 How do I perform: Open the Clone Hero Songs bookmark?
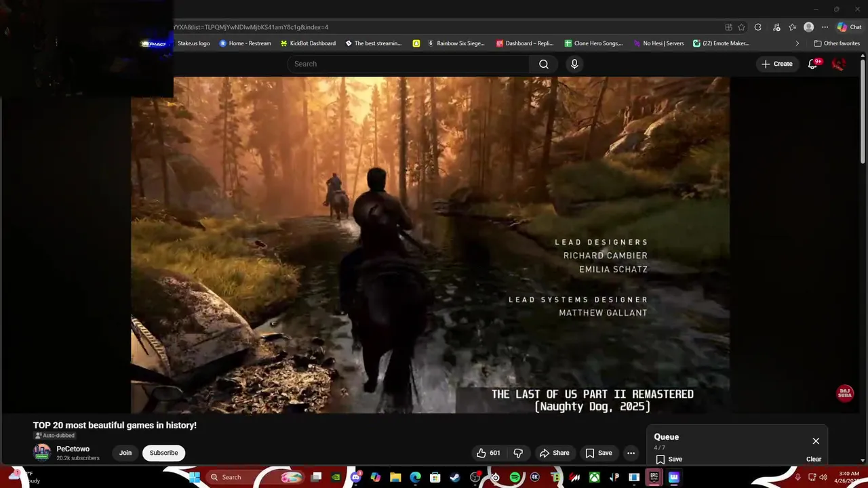pyautogui.click(x=594, y=43)
